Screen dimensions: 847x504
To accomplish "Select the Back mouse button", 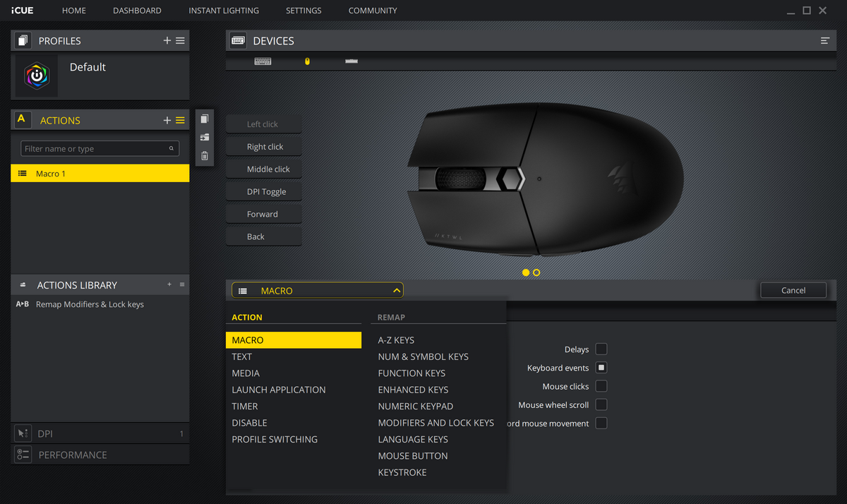I will [x=263, y=237].
